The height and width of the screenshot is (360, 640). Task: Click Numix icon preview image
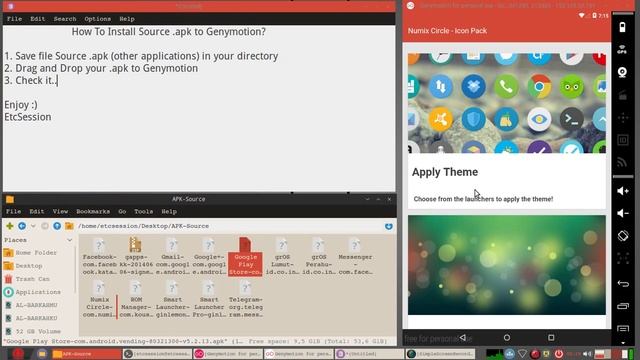[507, 103]
